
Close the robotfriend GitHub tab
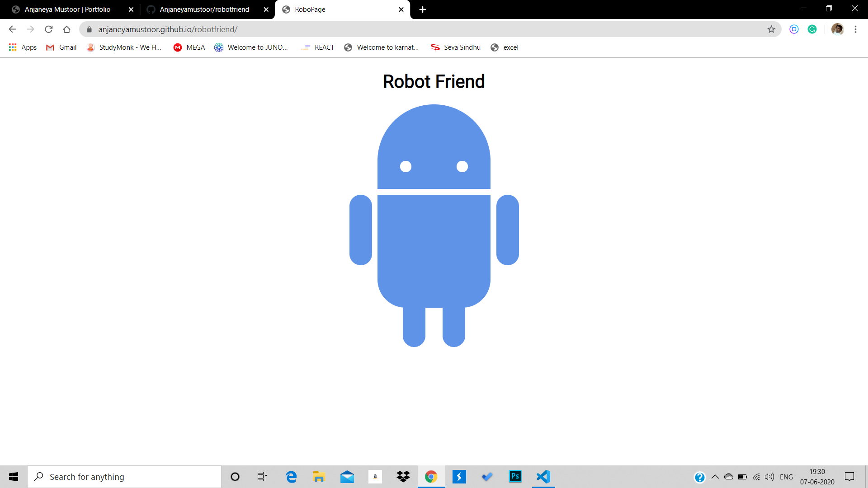266,9
